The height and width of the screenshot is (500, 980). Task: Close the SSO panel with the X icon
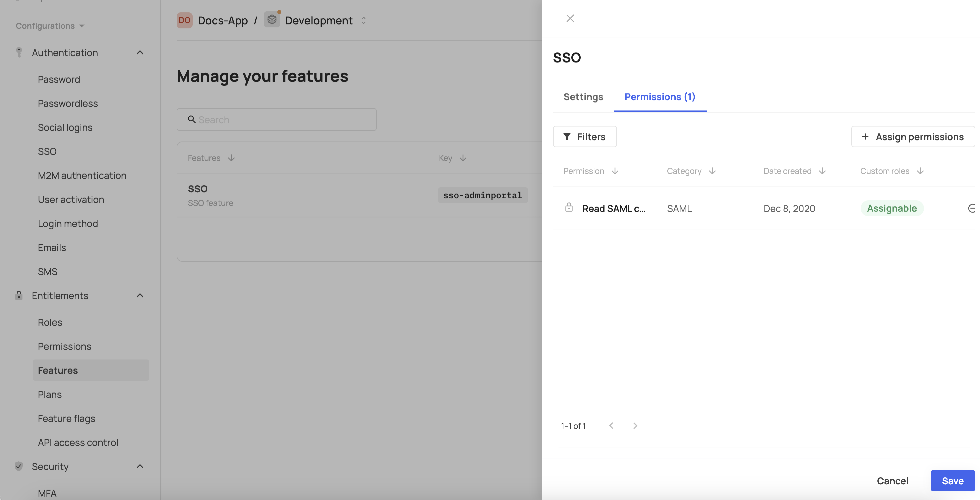[x=570, y=18]
